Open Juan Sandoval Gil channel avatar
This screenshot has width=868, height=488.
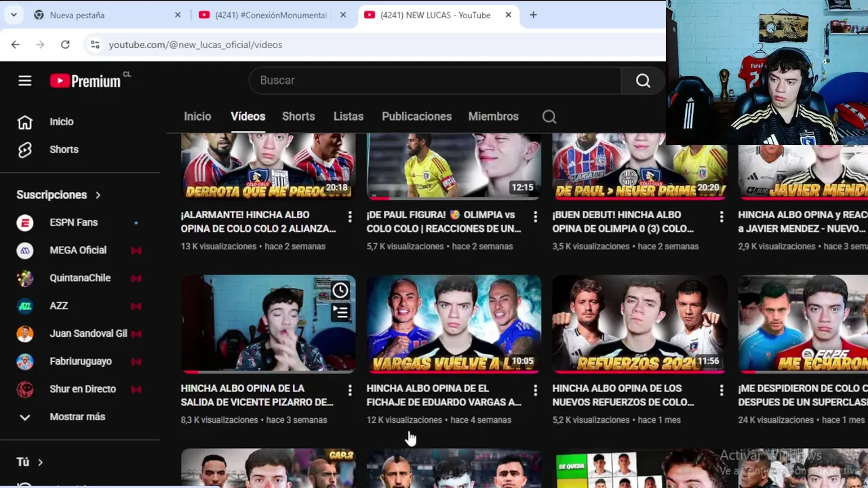[x=25, y=333]
